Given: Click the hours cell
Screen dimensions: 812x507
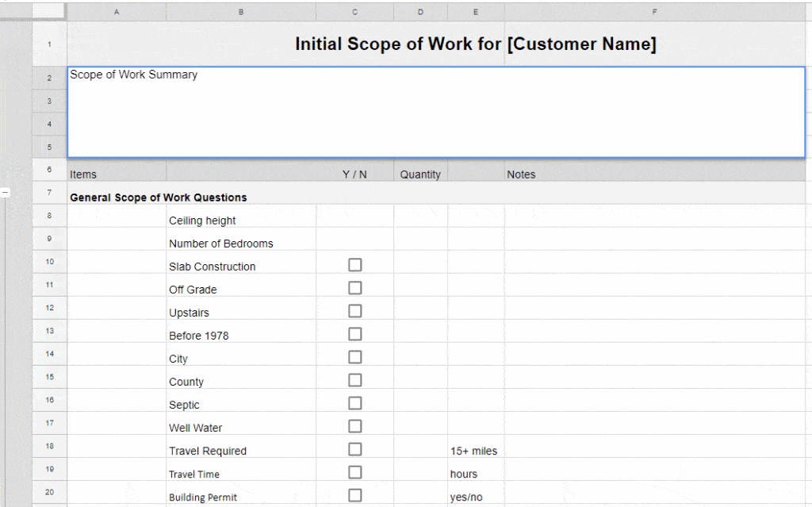Looking at the screenshot, I should point(476,470).
